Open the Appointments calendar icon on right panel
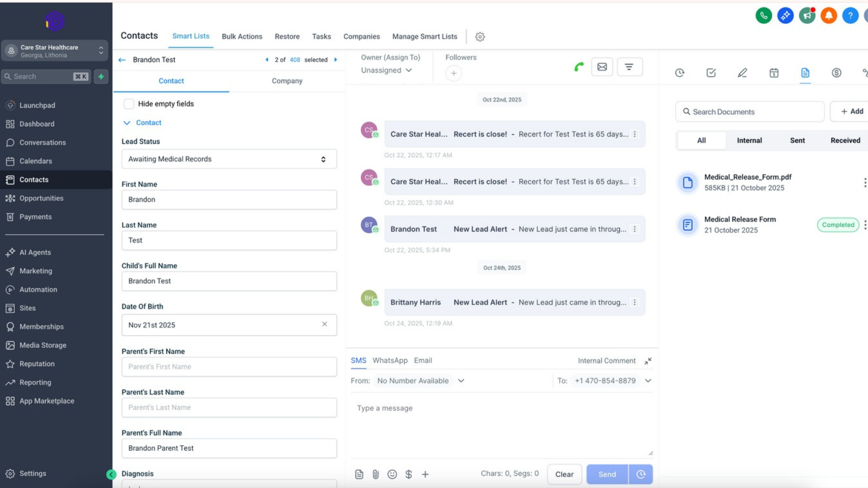 point(774,72)
